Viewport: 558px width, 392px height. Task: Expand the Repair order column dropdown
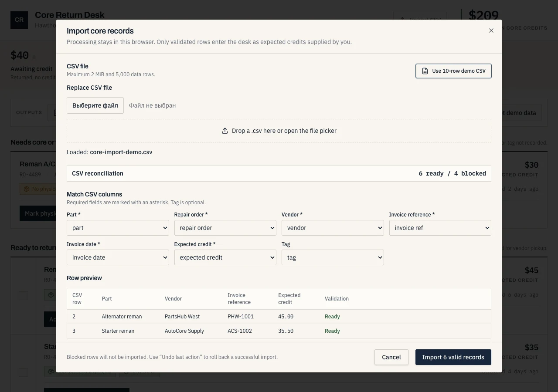click(225, 228)
